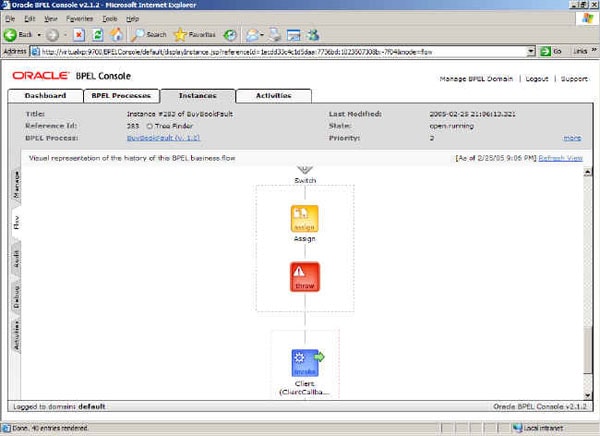
Task: Switch to the BPEL Processes tab
Action: tap(121, 96)
